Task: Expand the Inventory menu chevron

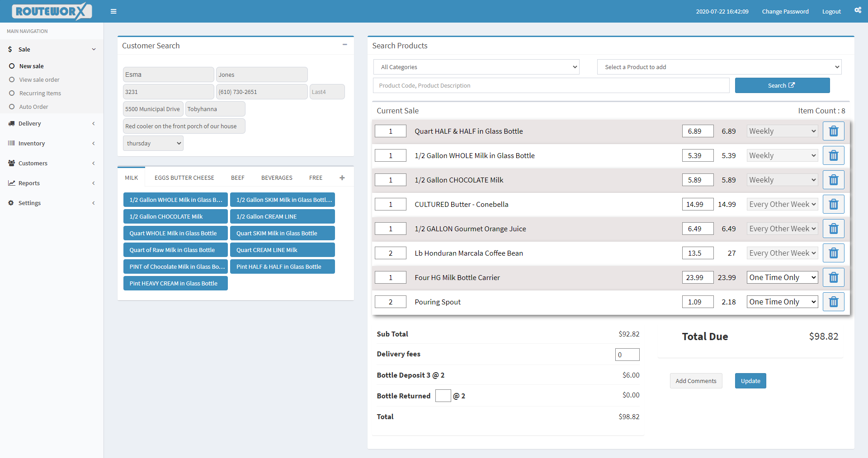Action: 94,143
